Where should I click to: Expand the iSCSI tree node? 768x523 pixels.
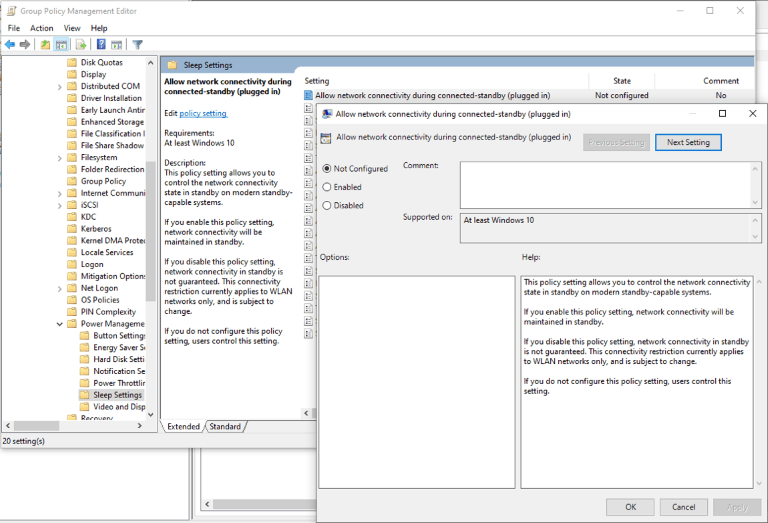click(60, 206)
